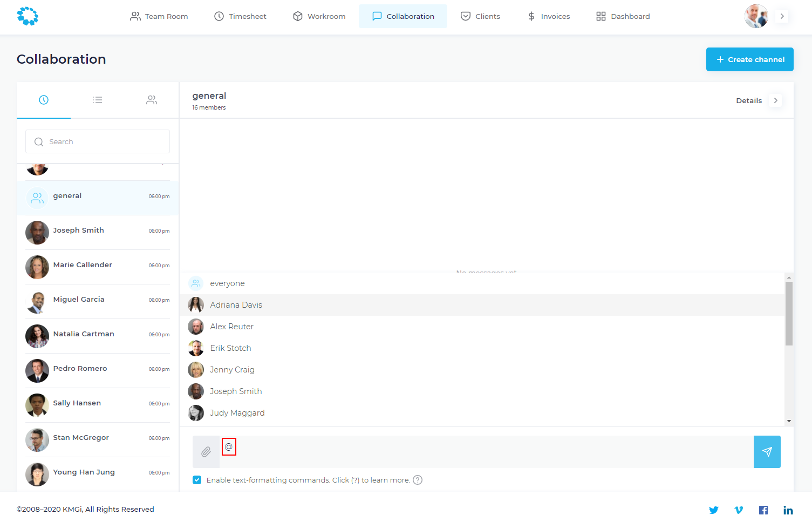812x522 pixels.
Task: Open the Twitter link in footer
Action: click(713, 510)
